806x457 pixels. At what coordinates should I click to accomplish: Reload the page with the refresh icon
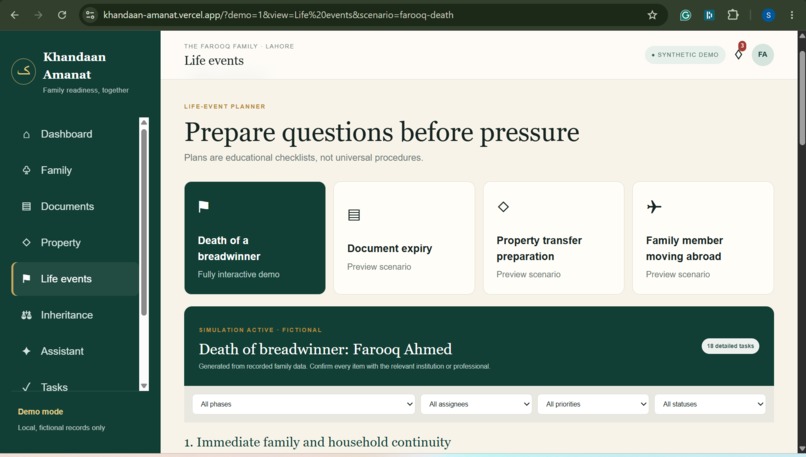pyautogui.click(x=62, y=15)
